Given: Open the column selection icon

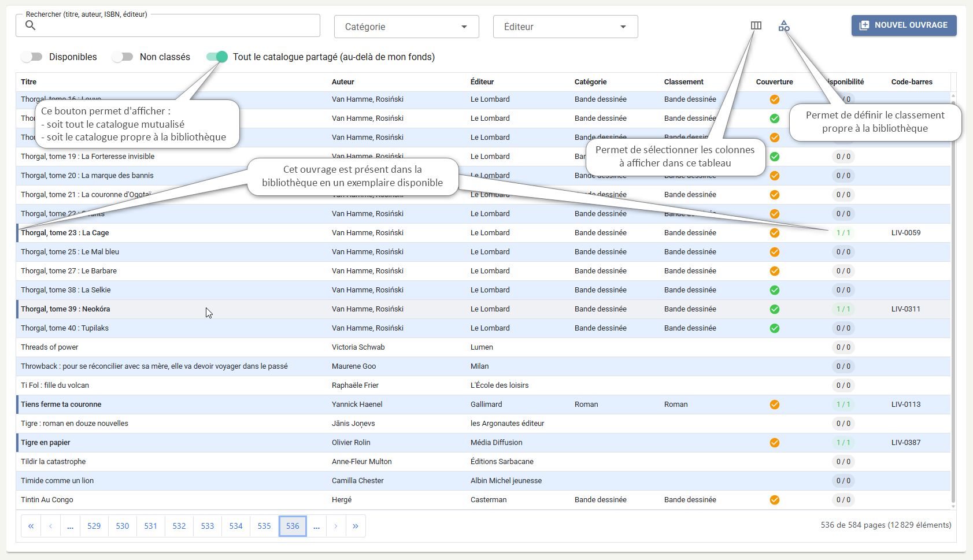Looking at the screenshot, I should point(756,25).
